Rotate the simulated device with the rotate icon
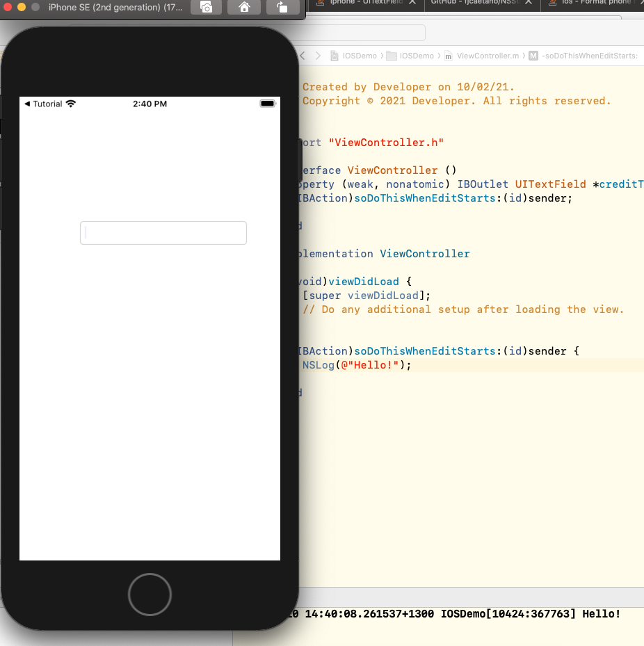The width and height of the screenshot is (644, 646). click(282, 8)
